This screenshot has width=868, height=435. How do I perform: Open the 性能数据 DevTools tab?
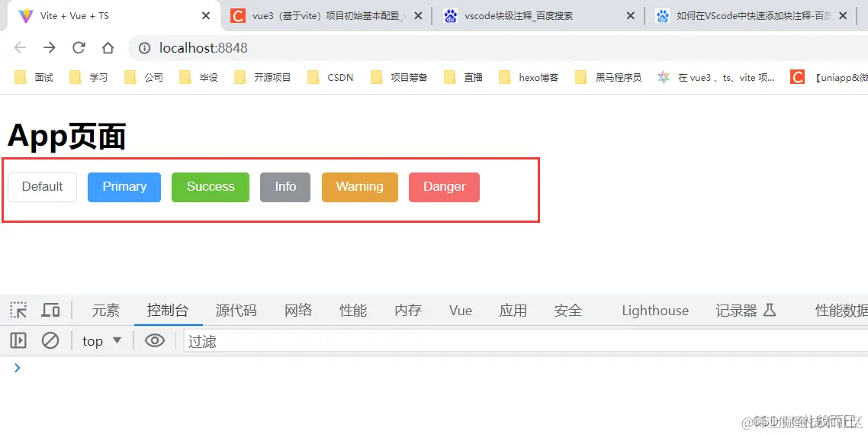(x=841, y=311)
